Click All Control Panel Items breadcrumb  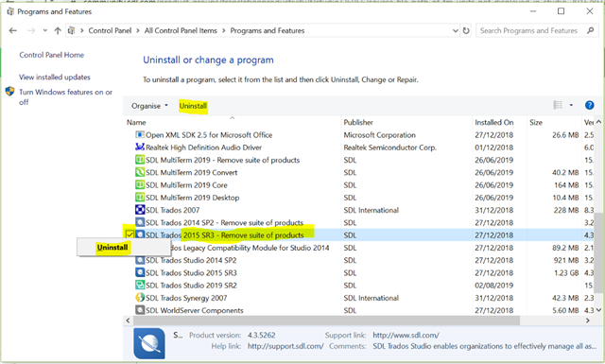coord(181,30)
